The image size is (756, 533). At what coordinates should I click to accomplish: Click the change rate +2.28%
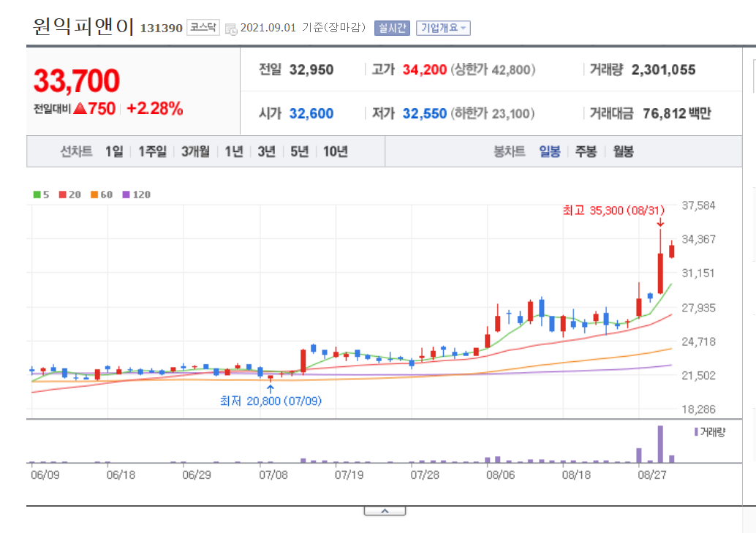coord(155,108)
